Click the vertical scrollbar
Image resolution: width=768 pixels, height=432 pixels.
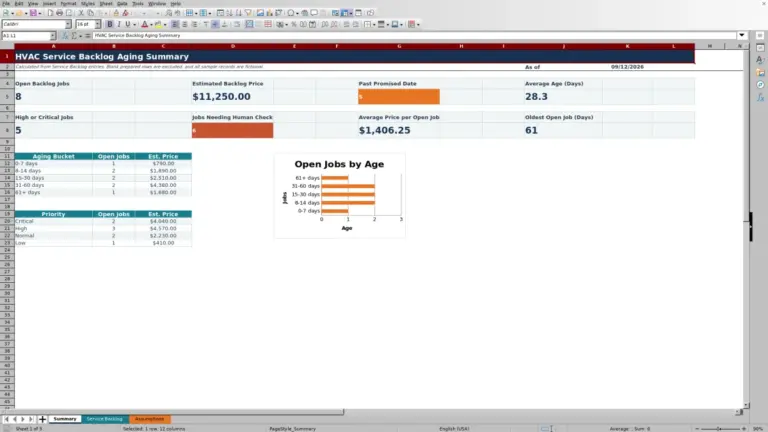[x=746, y=225]
